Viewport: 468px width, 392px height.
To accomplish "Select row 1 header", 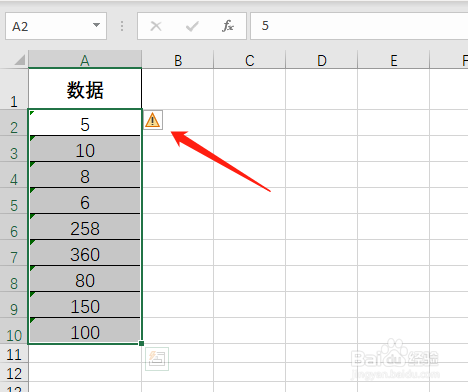I will (x=14, y=89).
